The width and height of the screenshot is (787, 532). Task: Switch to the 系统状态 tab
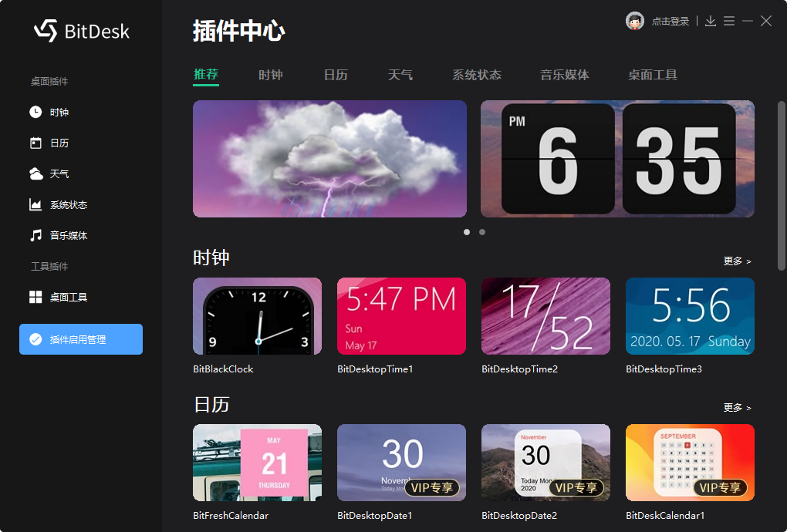(x=477, y=74)
